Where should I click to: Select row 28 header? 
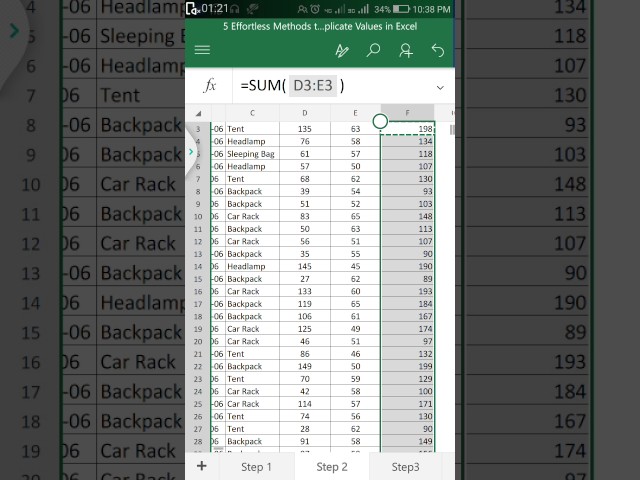coord(198,441)
